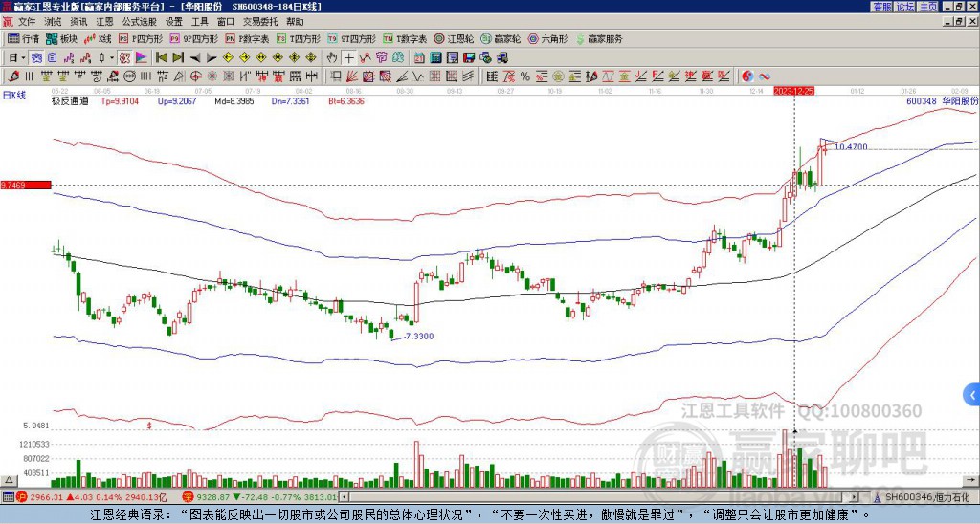Image resolution: width=980 pixels, height=524 pixels.
Task: Open the 公式选股 menu
Action: click(139, 22)
